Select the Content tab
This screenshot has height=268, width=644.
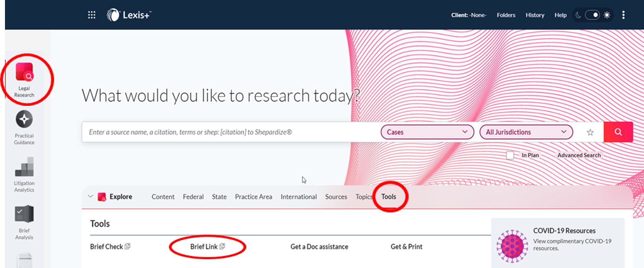163,197
